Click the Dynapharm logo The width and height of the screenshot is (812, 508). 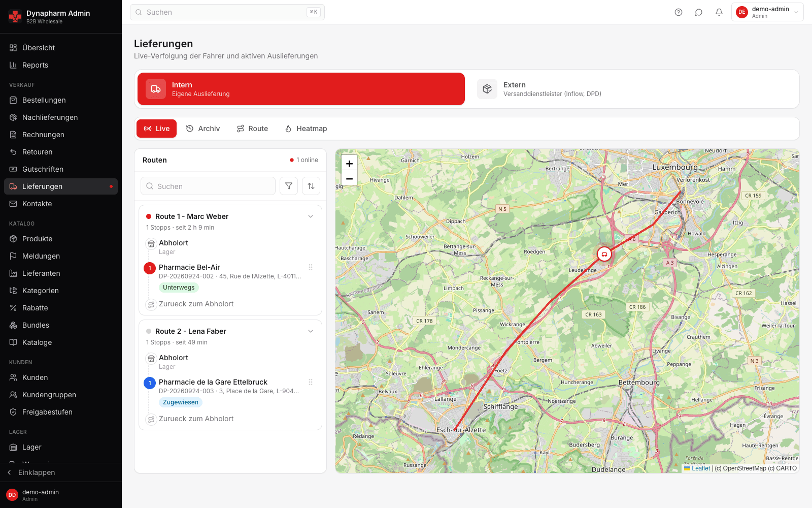(15, 17)
